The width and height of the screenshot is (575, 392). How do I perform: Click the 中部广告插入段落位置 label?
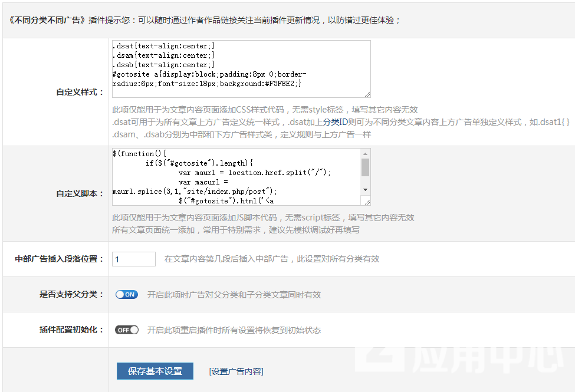59,259
